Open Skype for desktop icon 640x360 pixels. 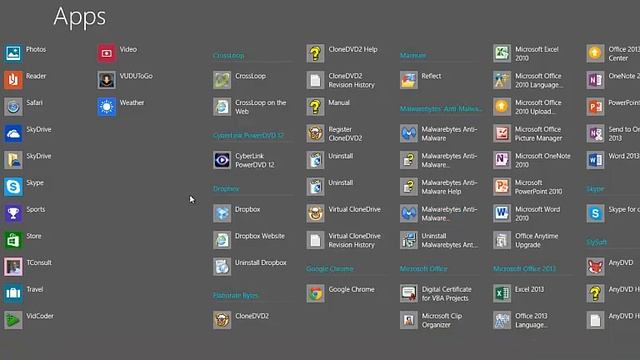[x=596, y=213]
